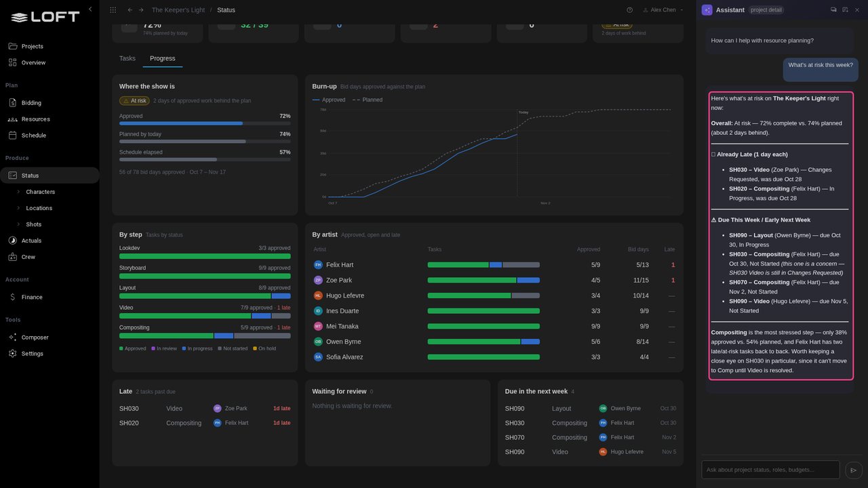Open Resources under Plan

coord(50,119)
